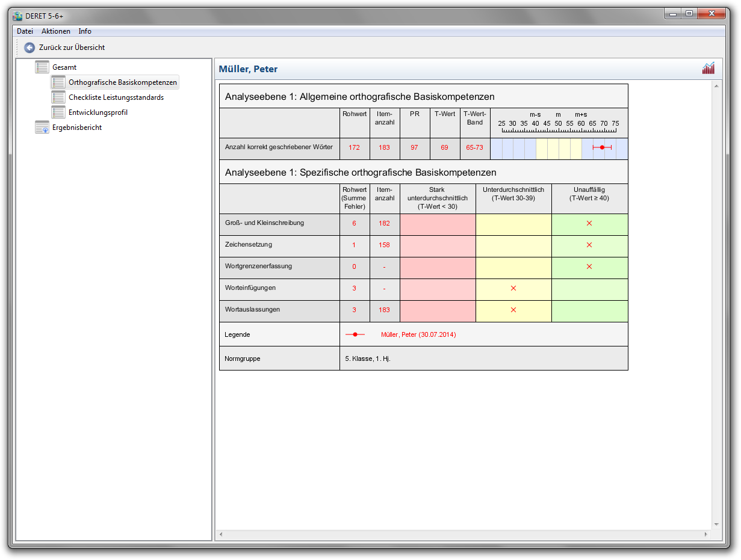Select Entwicklungsprofil tree item
Image resolution: width=741 pixels, height=560 pixels.
[98, 112]
